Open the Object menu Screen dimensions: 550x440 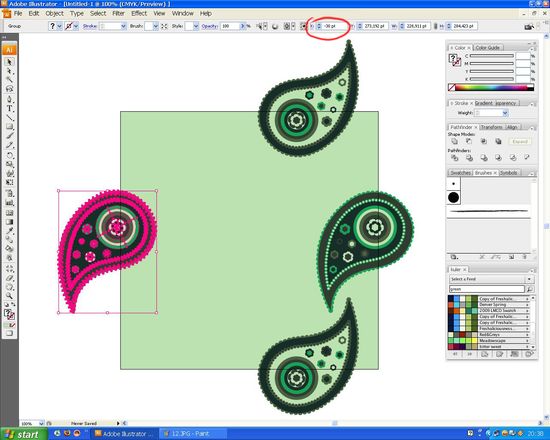click(54, 13)
